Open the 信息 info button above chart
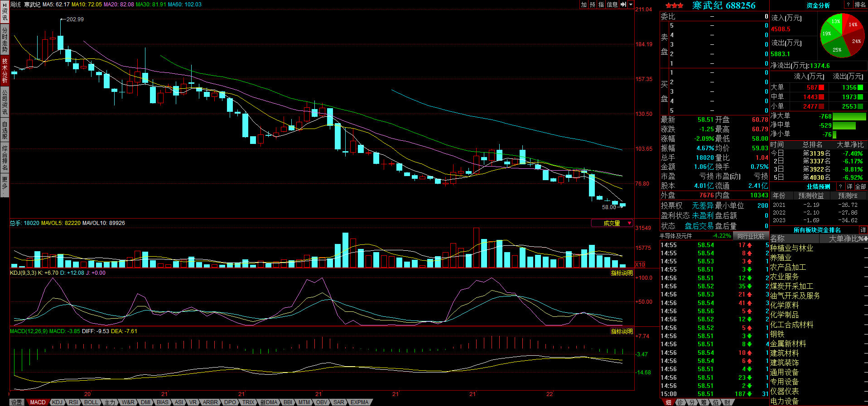 pos(612,5)
